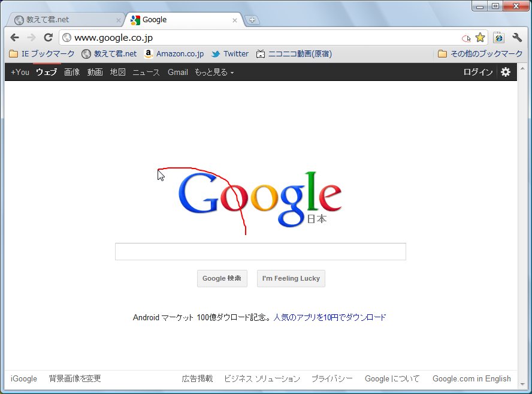
Task: Click the forward navigation arrow
Action: [x=31, y=37]
